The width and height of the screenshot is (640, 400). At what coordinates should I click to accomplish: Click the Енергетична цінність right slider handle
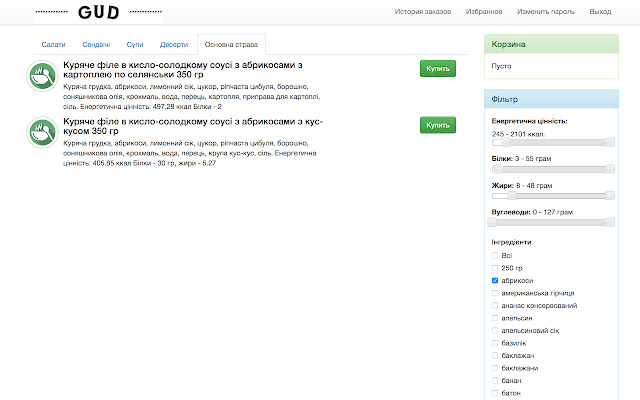point(610,142)
